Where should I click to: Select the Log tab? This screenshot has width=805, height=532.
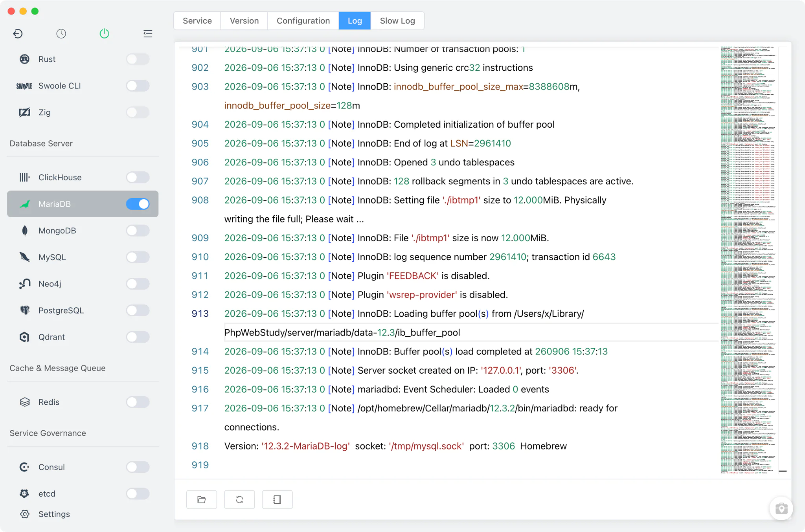tap(355, 21)
